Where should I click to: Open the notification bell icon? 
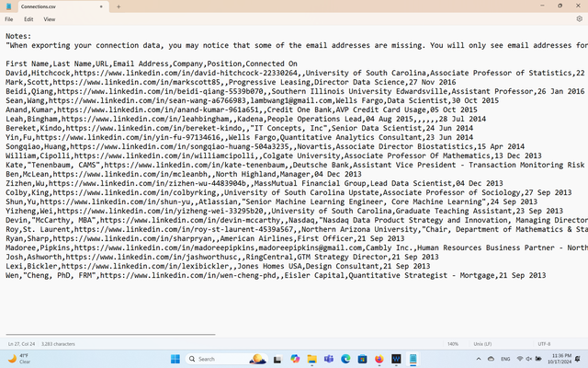point(578,359)
